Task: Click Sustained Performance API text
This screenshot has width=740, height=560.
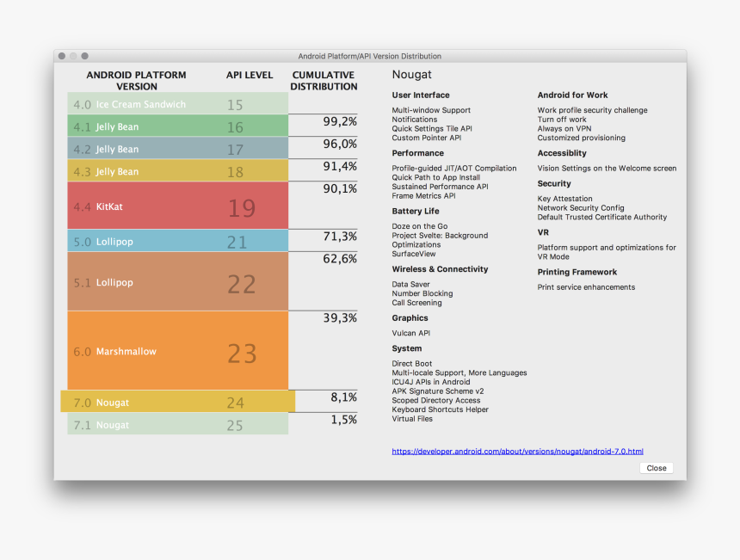Action: (x=440, y=187)
